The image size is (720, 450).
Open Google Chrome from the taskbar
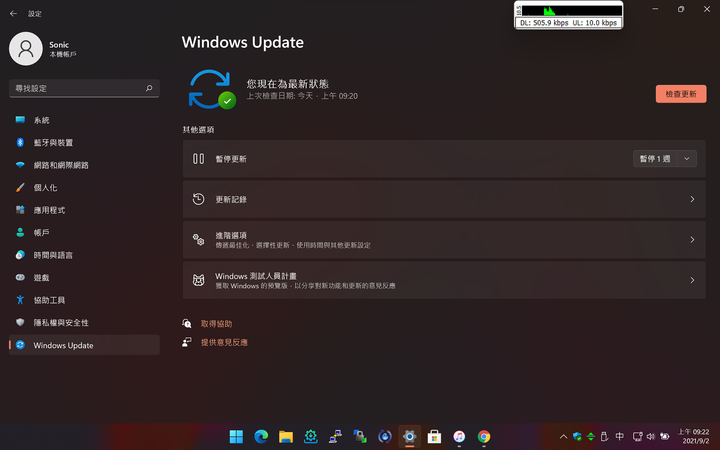coord(484,436)
